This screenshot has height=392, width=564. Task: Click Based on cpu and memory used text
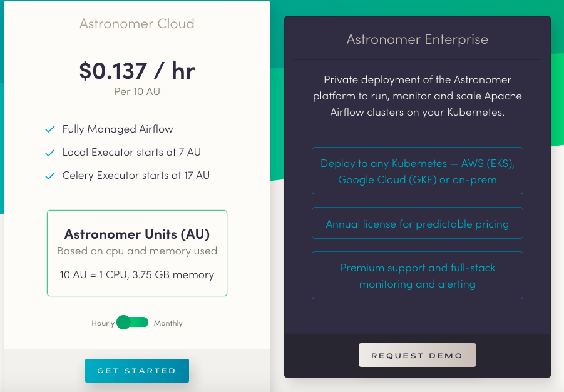tap(137, 251)
